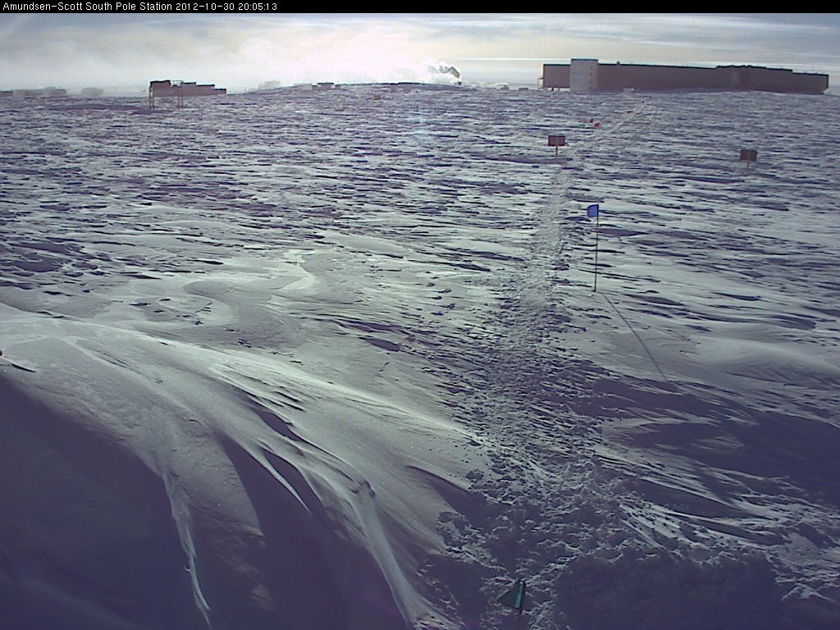The width and height of the screenshot is (840, 630).
Task: Click the blue flag's pole base
Action: click(596, 287)
